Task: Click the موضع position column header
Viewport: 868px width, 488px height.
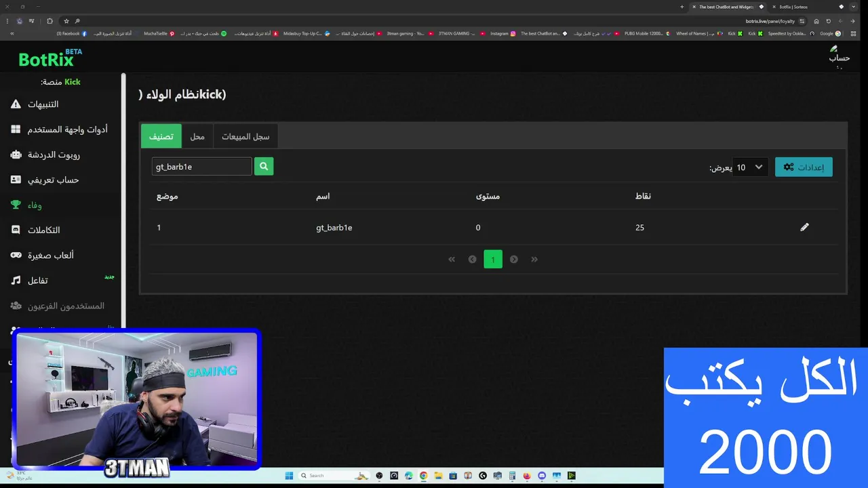Action: [x=167, y=196]
